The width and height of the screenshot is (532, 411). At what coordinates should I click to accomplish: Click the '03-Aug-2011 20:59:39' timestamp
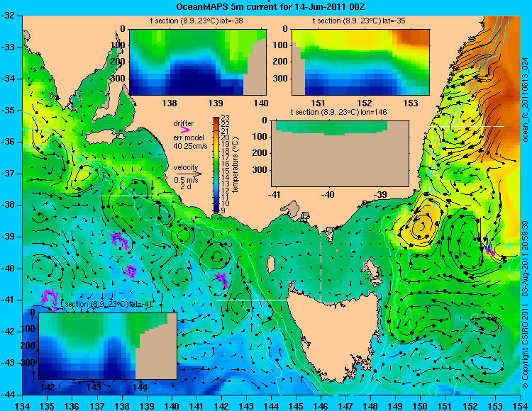[x=525, y=259]
